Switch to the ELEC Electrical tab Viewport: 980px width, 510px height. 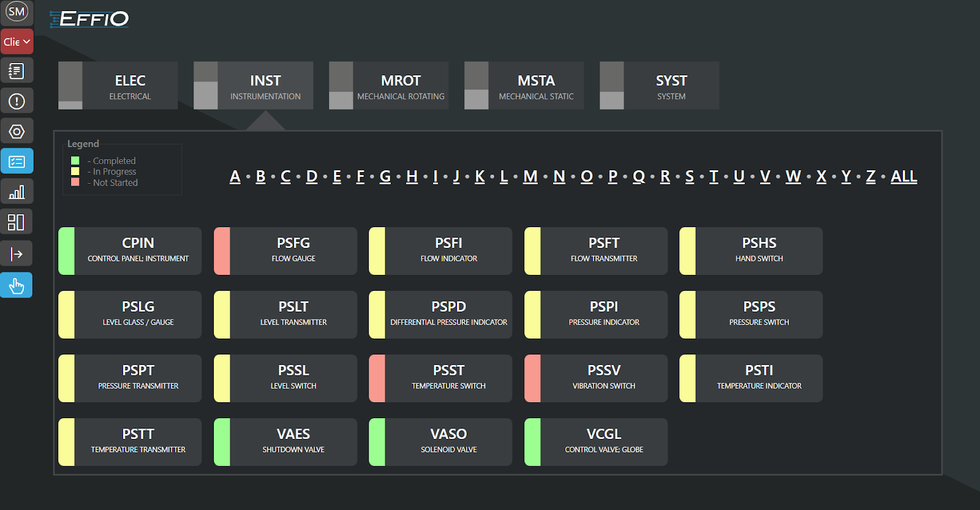(x=118, y=86)
